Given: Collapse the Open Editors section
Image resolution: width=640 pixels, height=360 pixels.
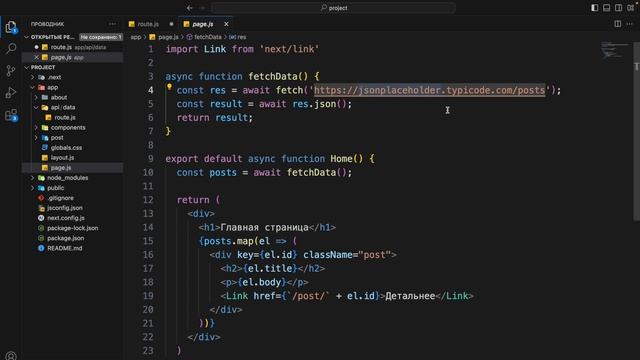Looking at the screenshot, I should pyautogui.click(x=27, y=37).
